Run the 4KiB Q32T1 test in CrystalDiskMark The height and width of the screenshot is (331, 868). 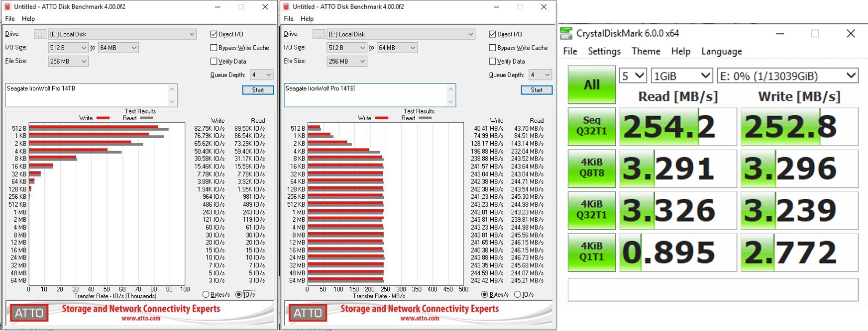pyautogui.click(x=592, y=210)
